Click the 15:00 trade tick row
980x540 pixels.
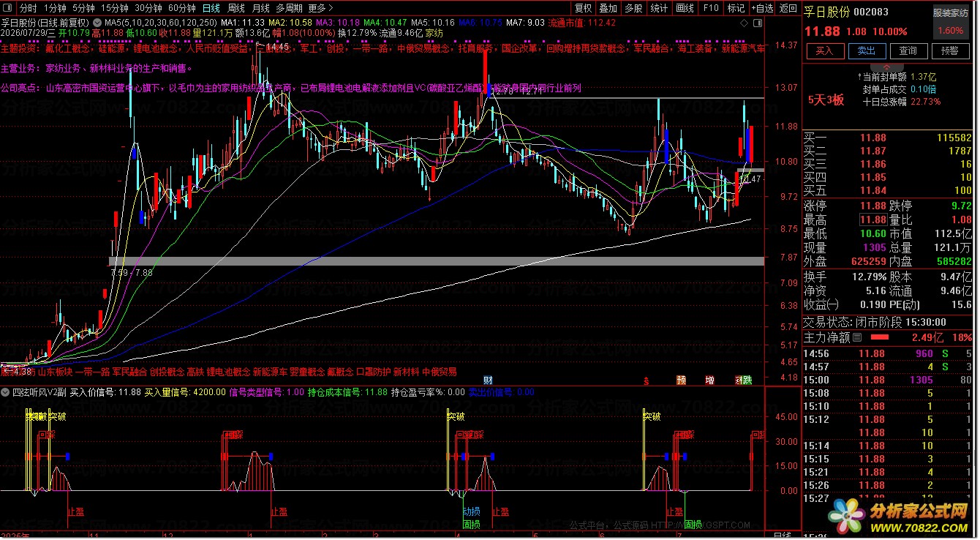889,380
